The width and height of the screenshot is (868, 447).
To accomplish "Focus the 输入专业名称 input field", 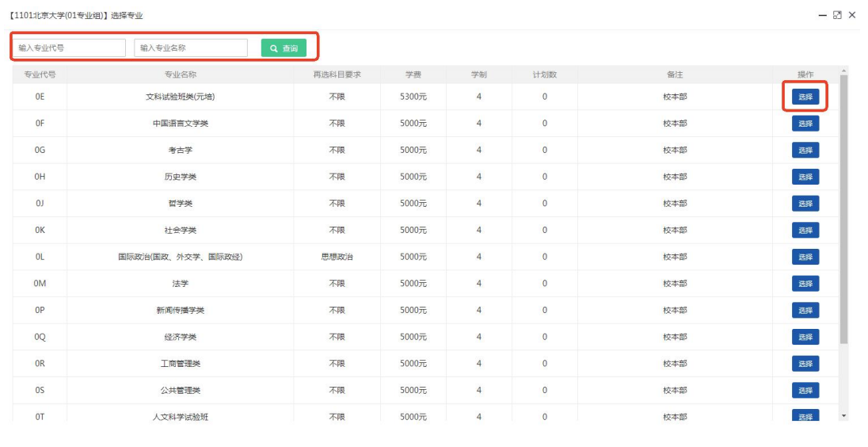I will pos(191,48).
